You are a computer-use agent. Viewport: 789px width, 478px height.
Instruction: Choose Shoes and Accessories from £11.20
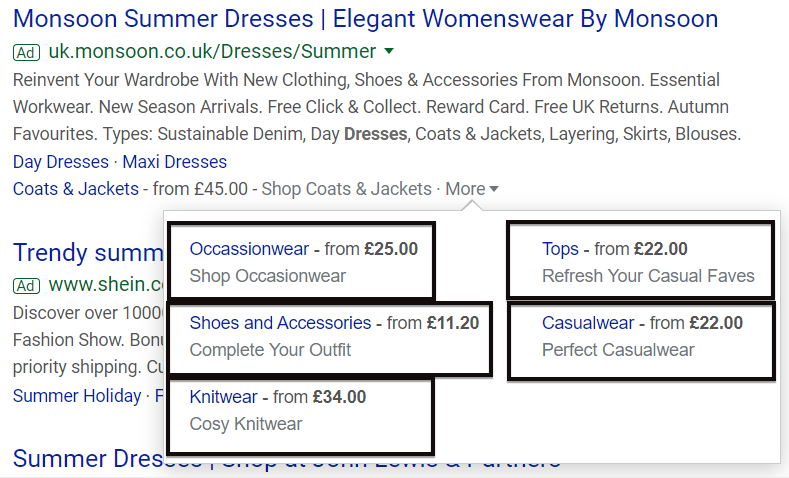[280, 322]
